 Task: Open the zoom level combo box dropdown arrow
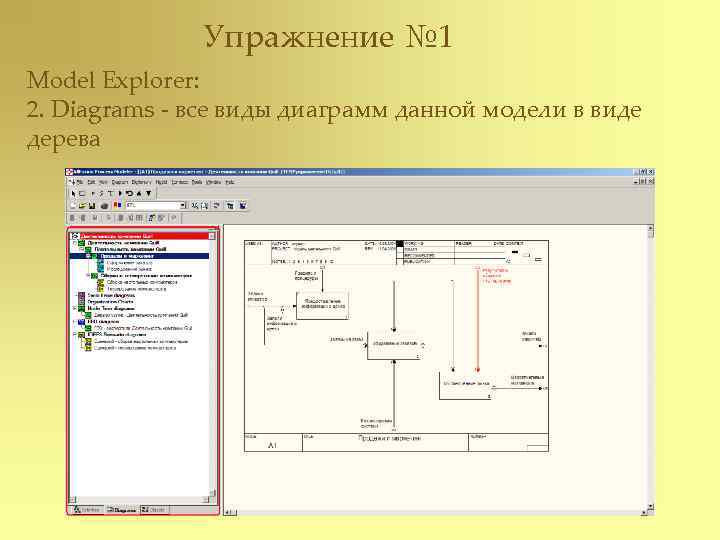tap(182, 205)
